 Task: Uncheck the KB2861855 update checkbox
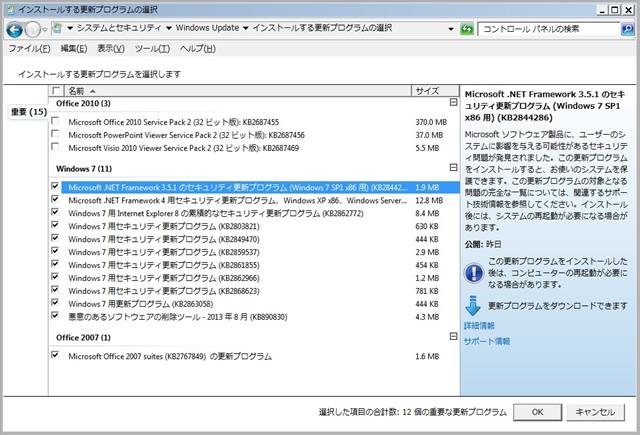pyautogui.click(x=55, y=264)
